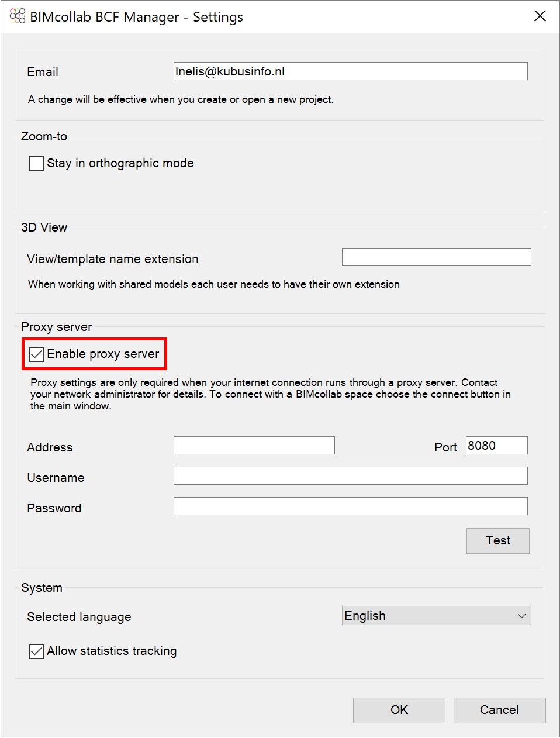Image resolution: width=560 pixels, height=738 pixels.
Task: Close the Settings dialog window
Action: (x=540, y=16)
